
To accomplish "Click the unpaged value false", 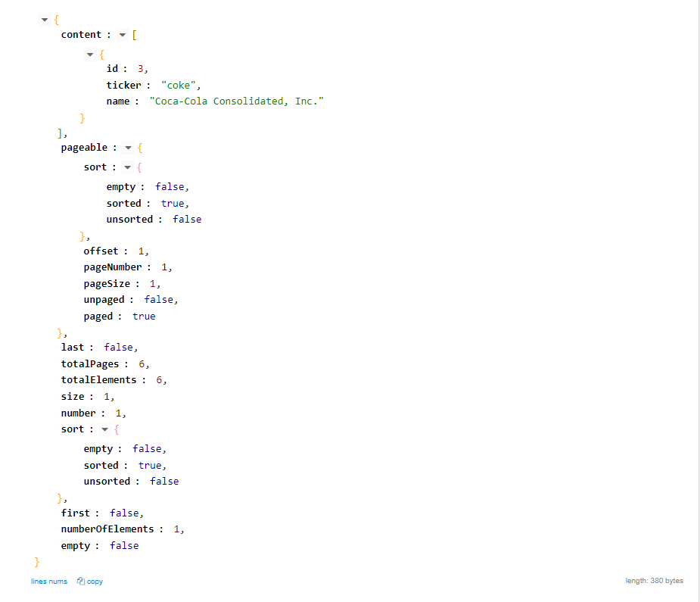I will coord(158,300).
